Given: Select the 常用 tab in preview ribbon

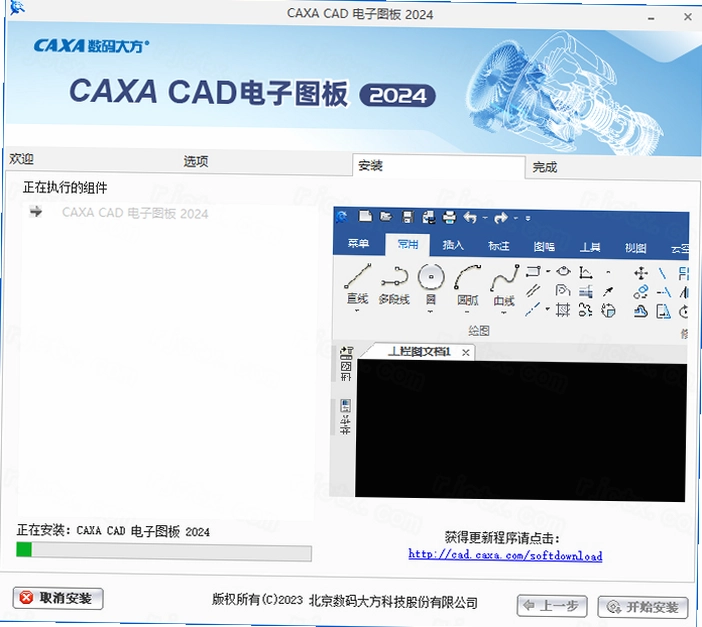Looking at the screenshot, I should click(x=407, y=244).
